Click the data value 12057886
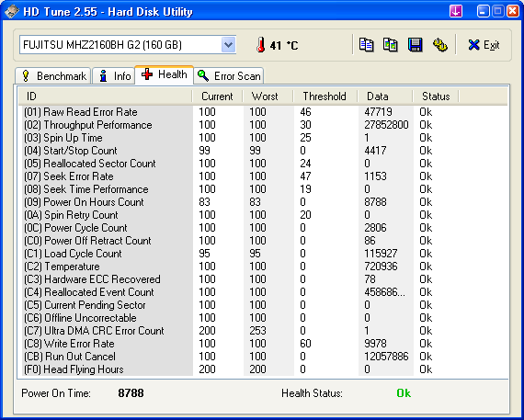Image resolution: width=524 pixels, height=420 pixels. click(386, 357)
